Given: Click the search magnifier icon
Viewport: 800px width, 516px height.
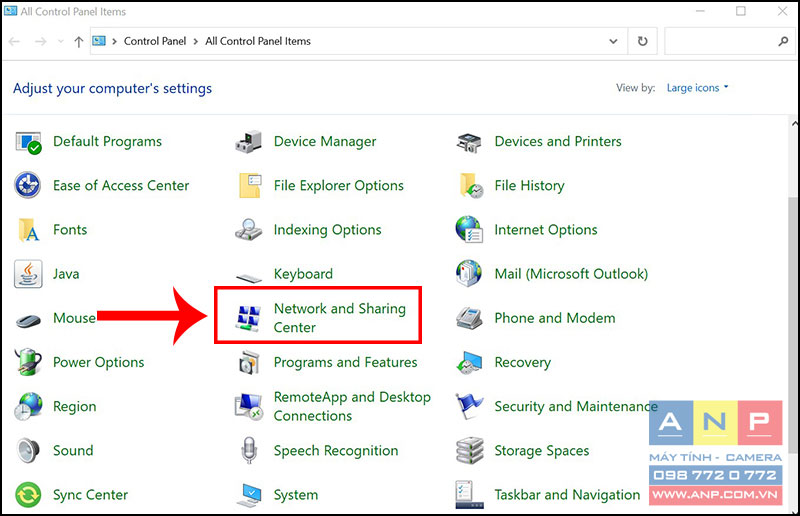Looking at the screenshot, I should 783,41.
